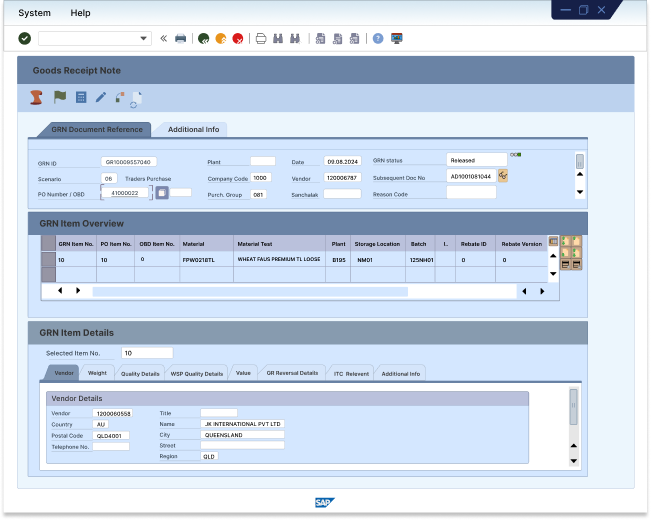The height and width of the screenshot is (520, 651).
Task: Click search-help icon next to PO Number field
Action: coord(162,193)
